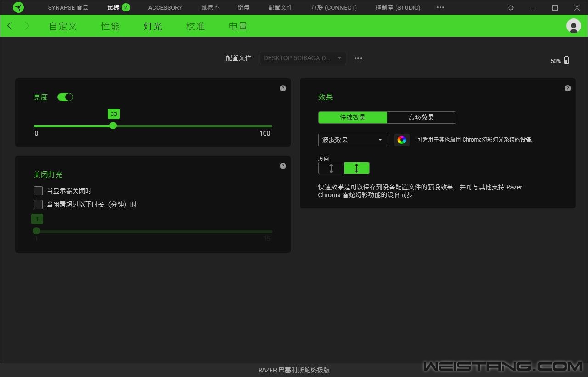
Task: Click idle time slider handle
Action: pyautogui.click(x=36, y=231)
